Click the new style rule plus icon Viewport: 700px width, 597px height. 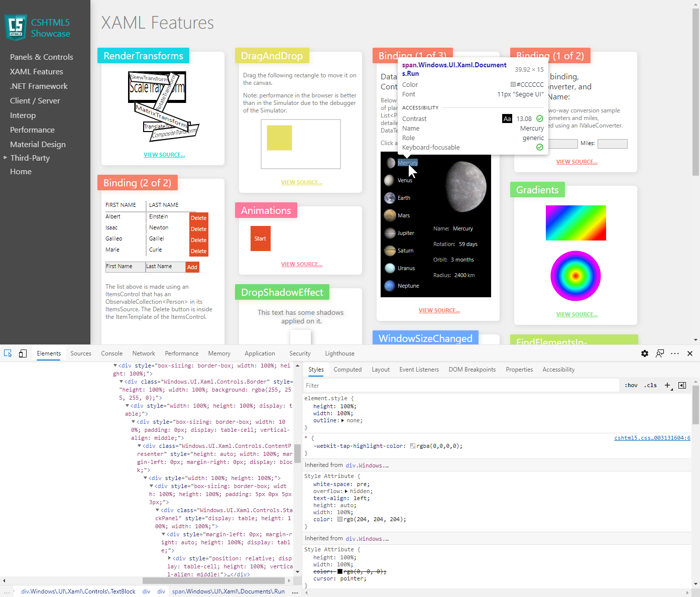[x=667, y=385]
